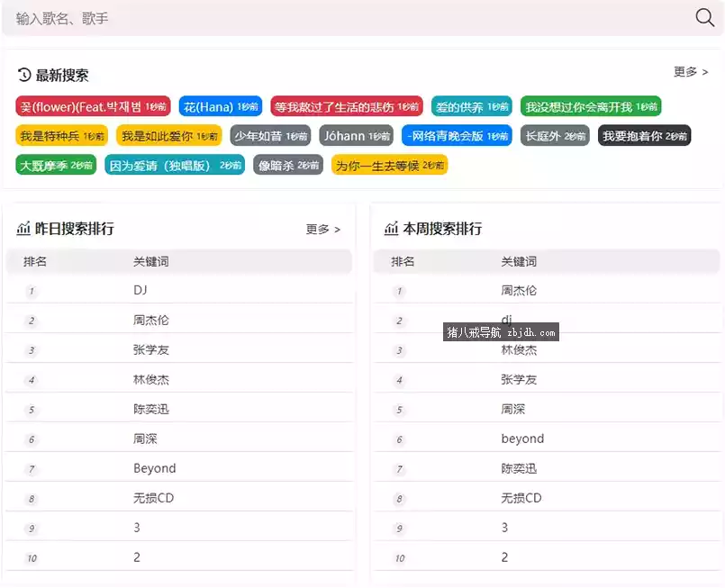Screen dimensions: 725x588
Task: Click 周深 in yesterday ranking
Action: (x=145, y=439)
